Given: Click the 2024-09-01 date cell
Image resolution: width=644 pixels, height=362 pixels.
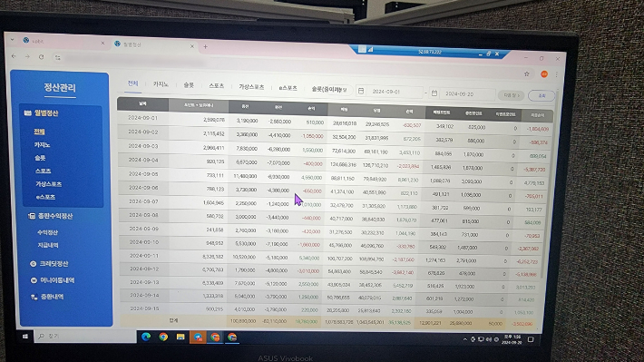Looking at the screenshot, I should pyautogui.click(x=142, y=118).
